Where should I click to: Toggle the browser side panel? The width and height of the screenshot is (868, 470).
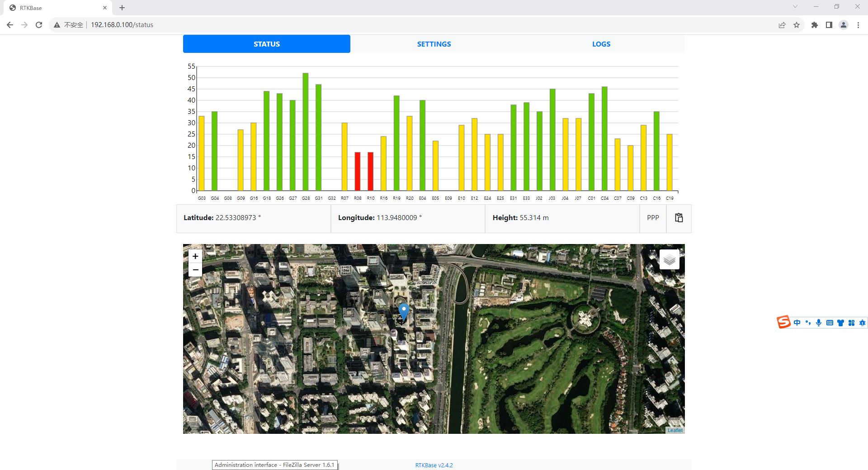pyautogui.click(x=829, y=25)
